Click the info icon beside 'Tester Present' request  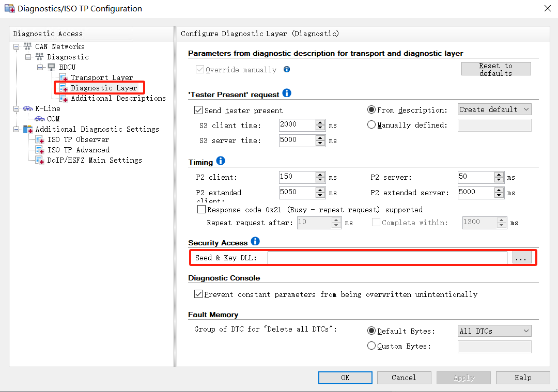point(287,93)
